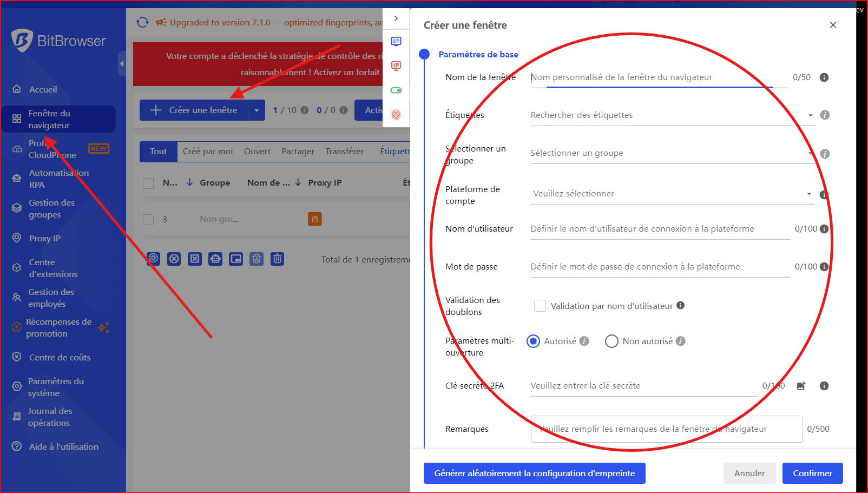868x493 pixels.
Task: Select the Non autorisé radio option
Action: pos(611,341)
